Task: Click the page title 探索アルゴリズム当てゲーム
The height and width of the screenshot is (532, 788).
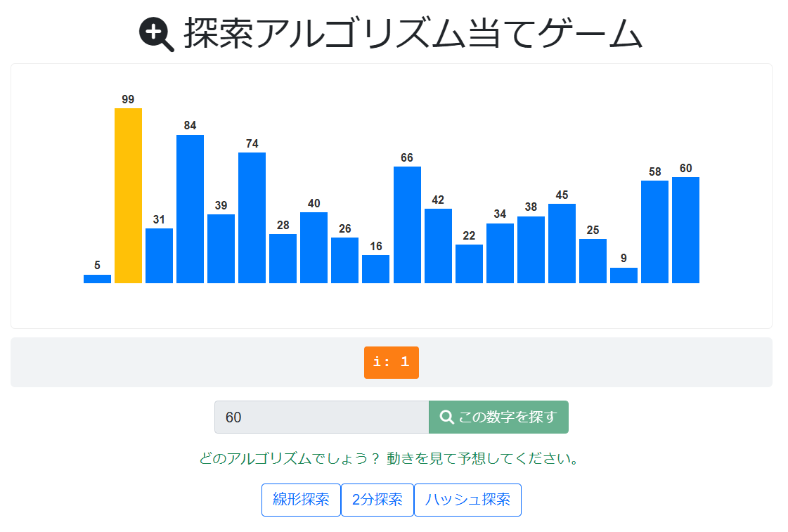Action: (413, 34)
